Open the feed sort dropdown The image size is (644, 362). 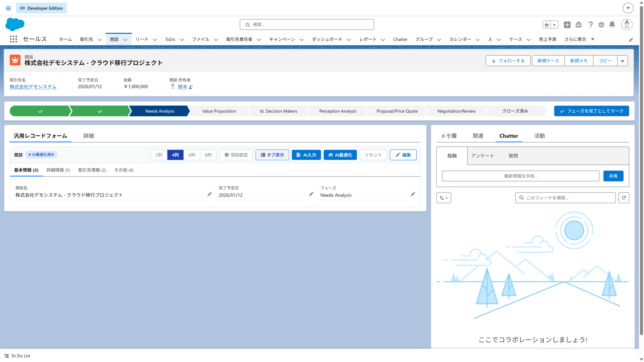[444, 198]
